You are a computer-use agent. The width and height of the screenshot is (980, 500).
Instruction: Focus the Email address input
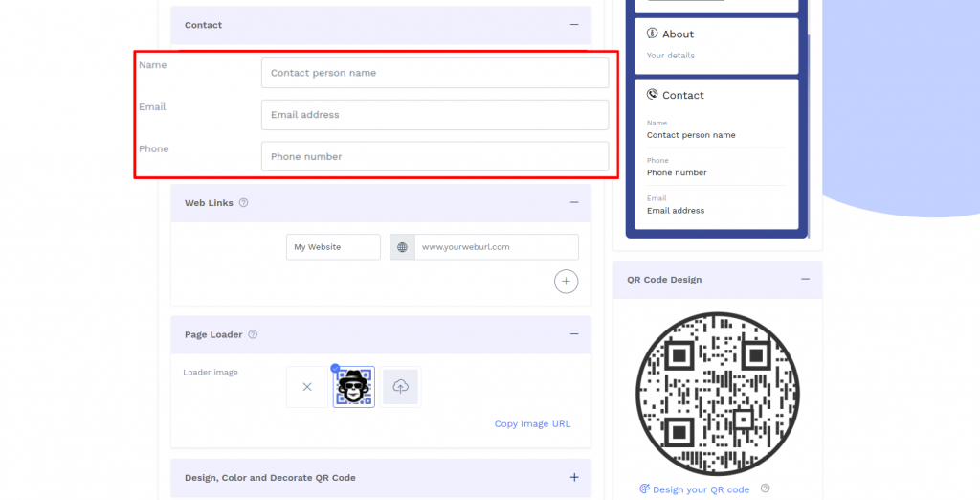(x=434, y=115)
